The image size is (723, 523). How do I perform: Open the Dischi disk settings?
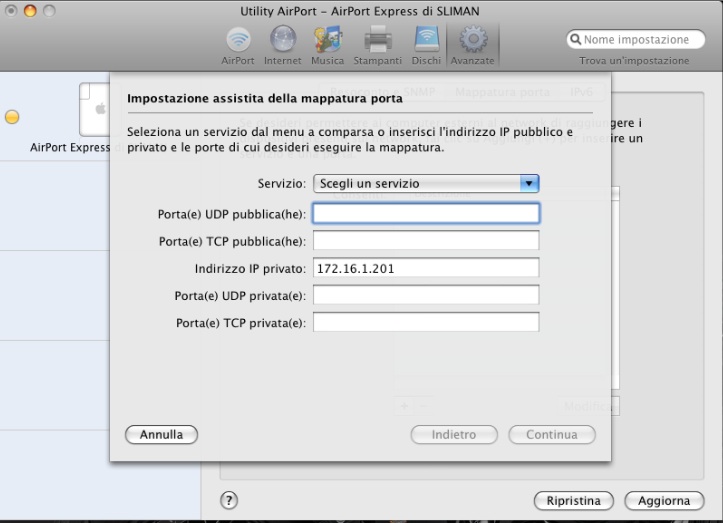pos(427,46)
